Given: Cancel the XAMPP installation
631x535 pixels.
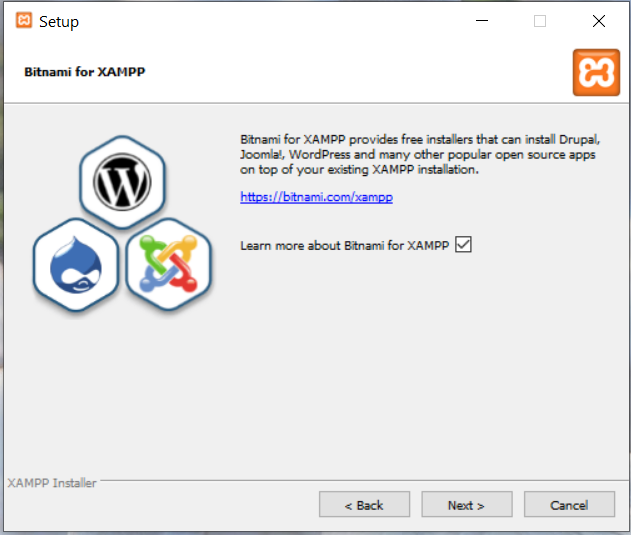Looking at the screenshot, I should coord(569,504).
